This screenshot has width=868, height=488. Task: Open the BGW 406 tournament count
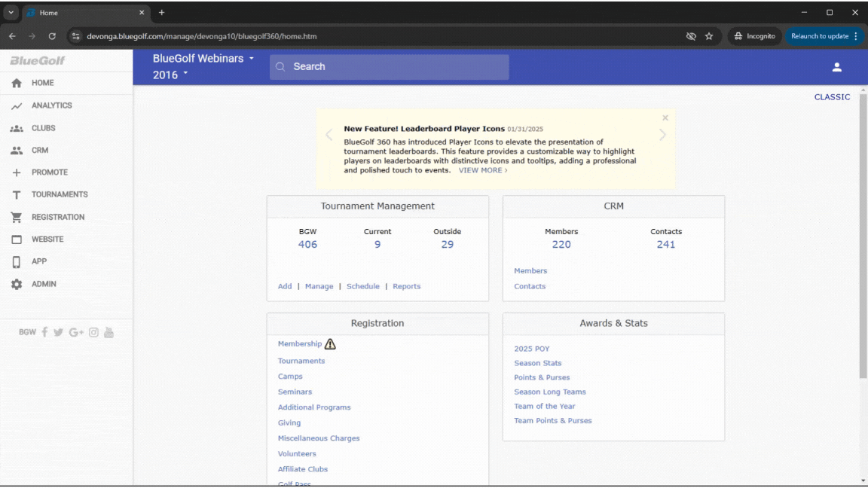point(307,245)
